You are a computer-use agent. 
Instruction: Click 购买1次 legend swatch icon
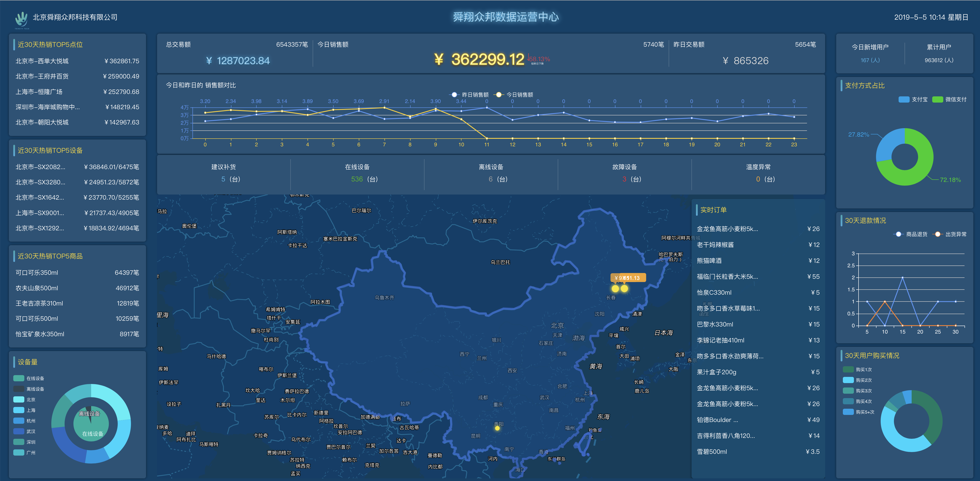[x=848, y=370]
